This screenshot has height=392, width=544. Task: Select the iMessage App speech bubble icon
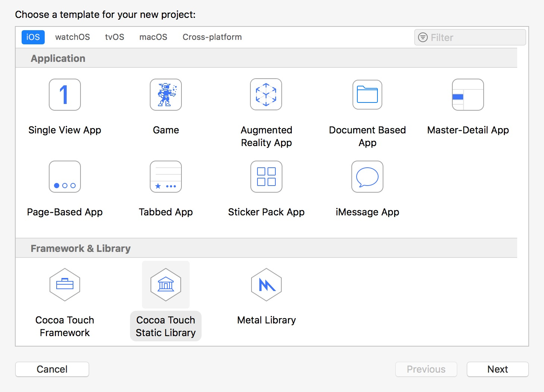pyautogui.click(x=367, y=177)
